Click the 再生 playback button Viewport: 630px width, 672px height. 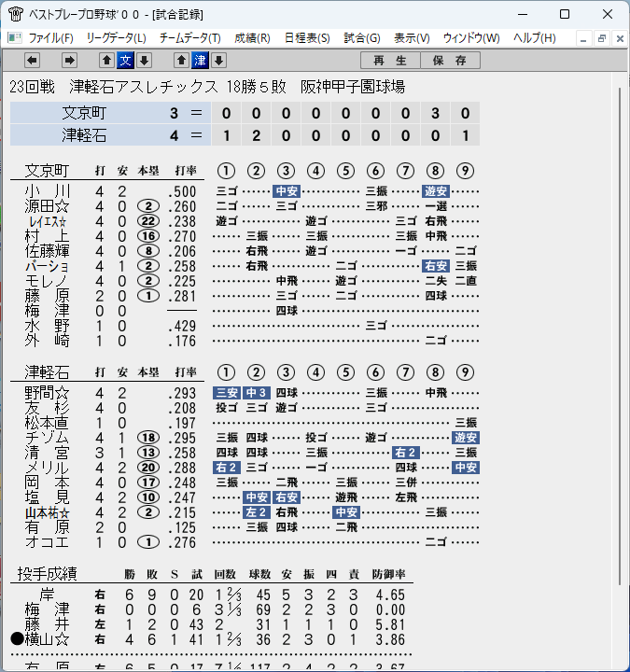point(390,61)
